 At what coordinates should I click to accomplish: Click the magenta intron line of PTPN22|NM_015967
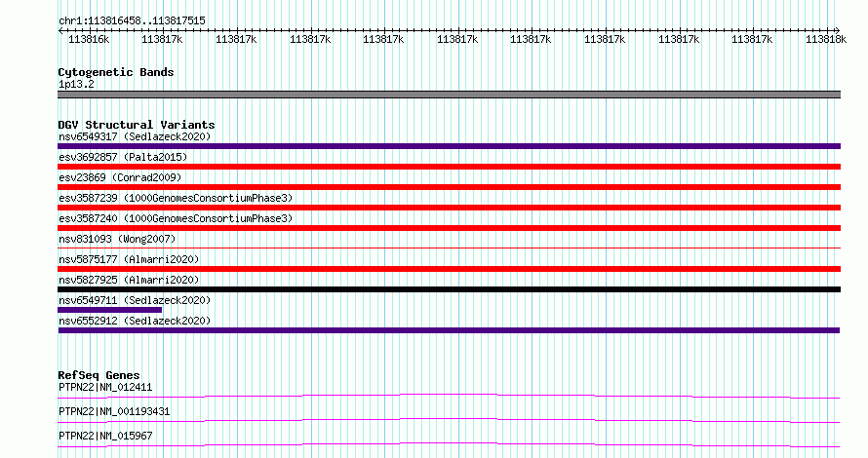click(449, 444)
